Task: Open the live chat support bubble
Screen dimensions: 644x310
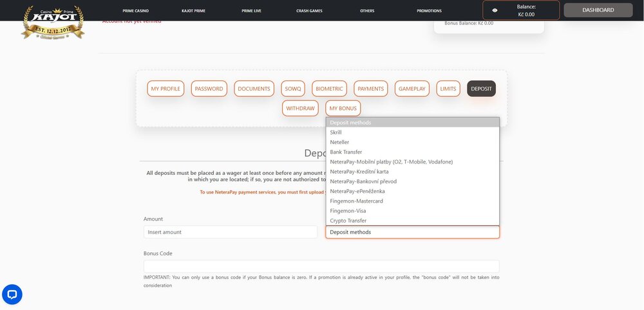Action: click(x=12, y=295)
